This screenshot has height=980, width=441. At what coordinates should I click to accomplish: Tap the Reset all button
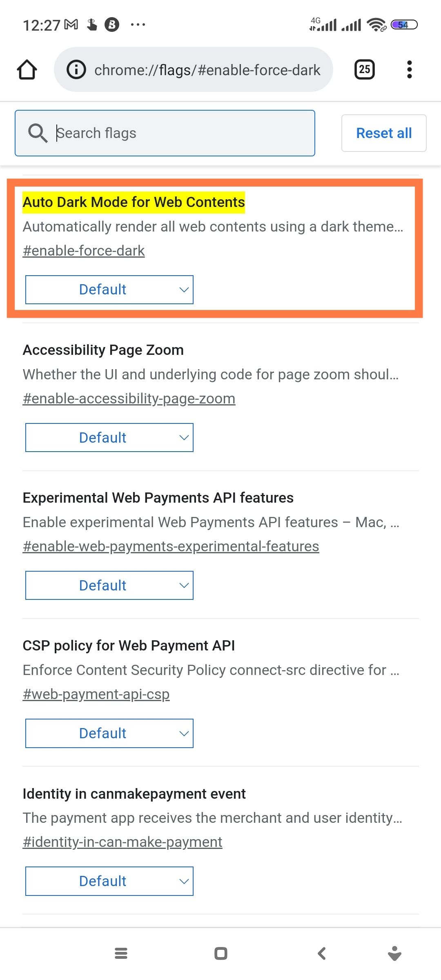click(383, 133)
